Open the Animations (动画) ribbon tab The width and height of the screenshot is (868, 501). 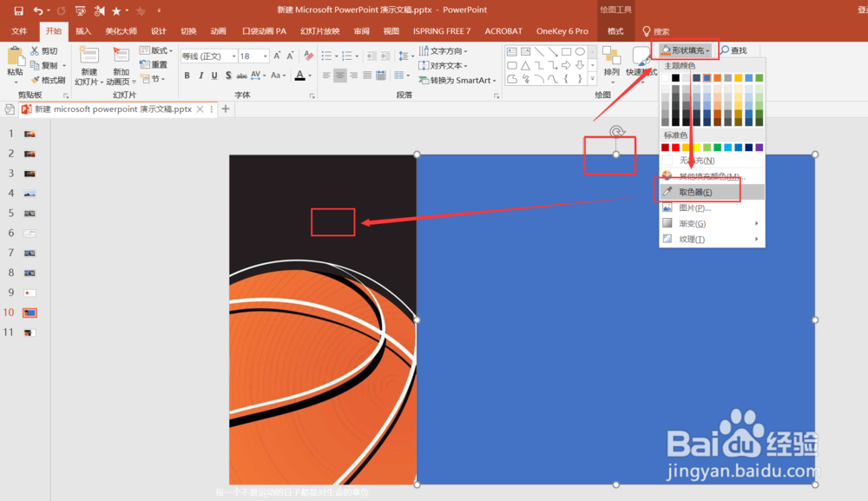[218, 31]
